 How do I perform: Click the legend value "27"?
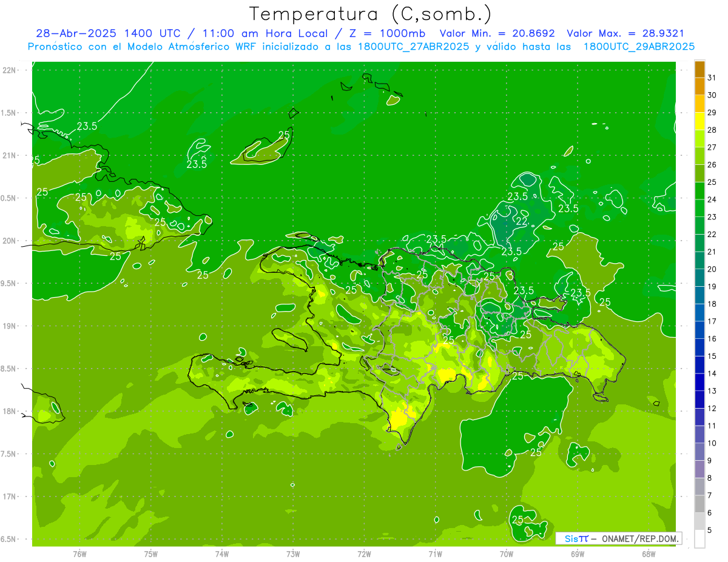coord(712,147)
